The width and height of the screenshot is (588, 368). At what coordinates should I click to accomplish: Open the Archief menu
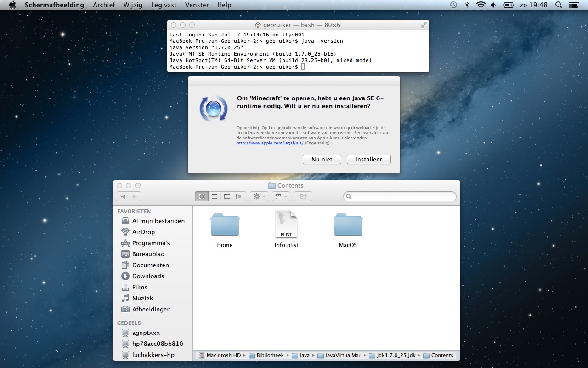pyautogui.click(x=104, y=5)
